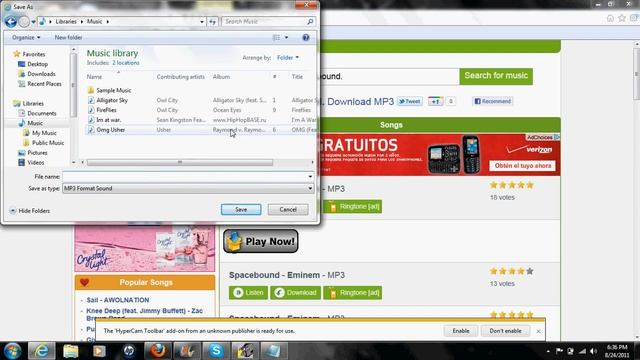Click the volume speaker icon in tray
The image size is (640, 360).
coord(593,351)
